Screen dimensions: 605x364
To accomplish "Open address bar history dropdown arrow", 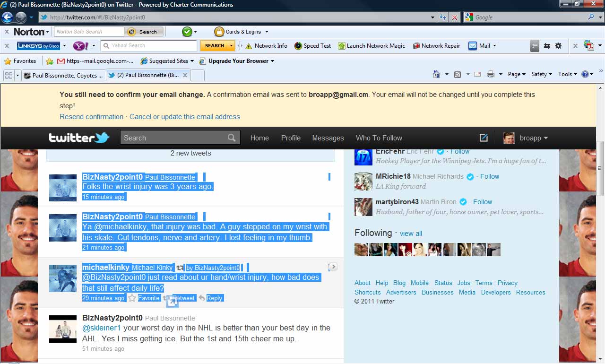I will point(433,17).
